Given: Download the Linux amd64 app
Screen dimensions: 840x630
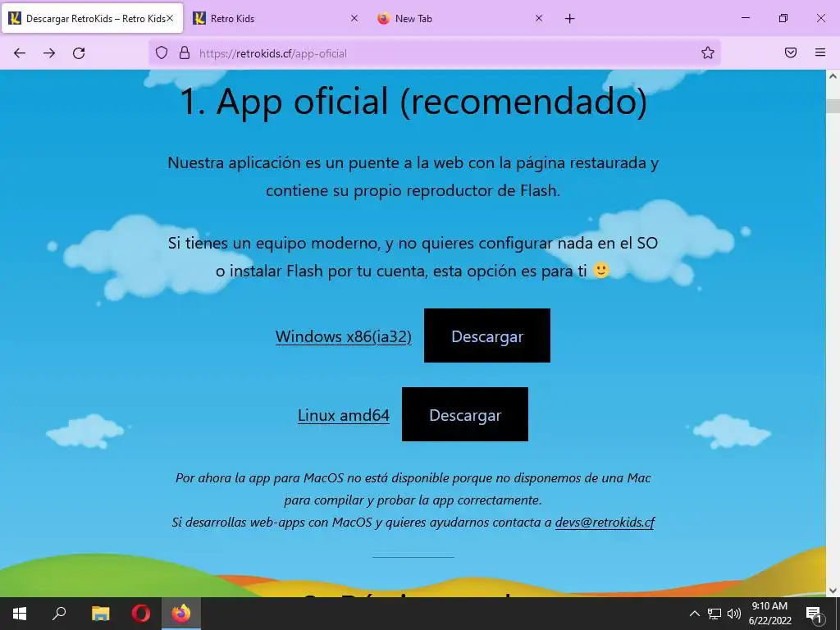Looking at the screenshot, I should (x=465, y=414).
